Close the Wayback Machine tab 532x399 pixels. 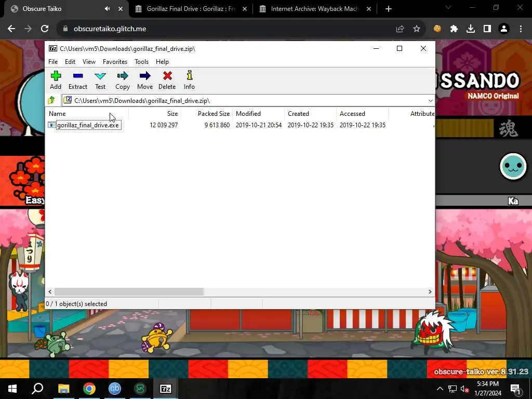point(369,9)
